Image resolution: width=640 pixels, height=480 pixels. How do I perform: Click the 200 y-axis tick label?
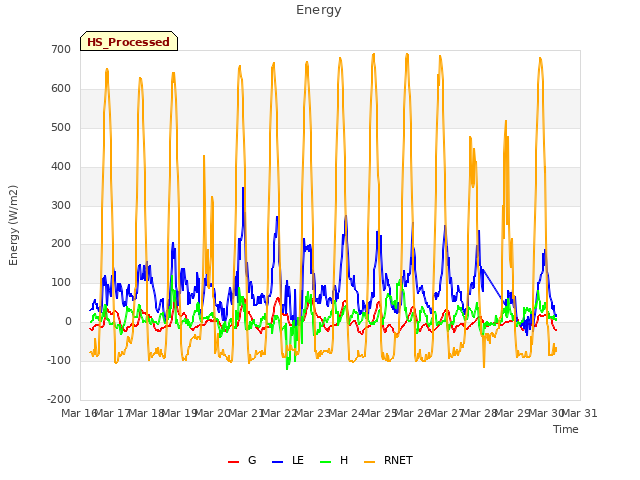click(61, 244)
